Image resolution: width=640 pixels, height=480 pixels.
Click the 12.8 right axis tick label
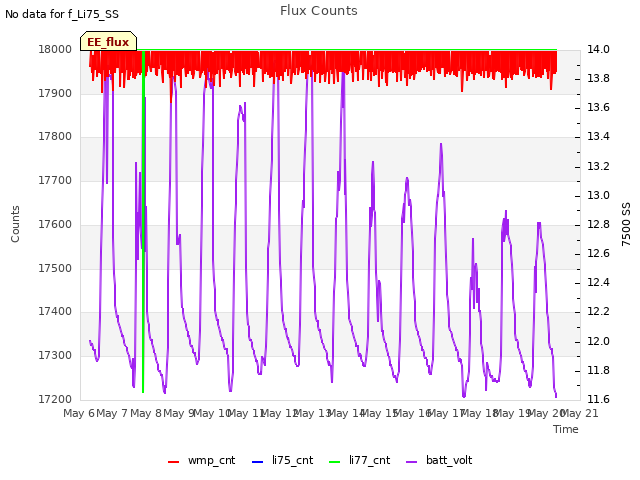(x=598, y=224)
